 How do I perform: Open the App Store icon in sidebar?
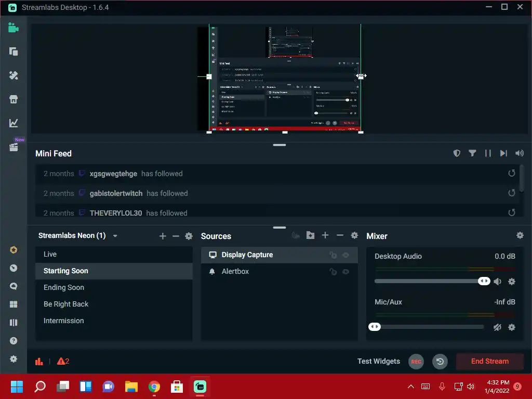tap(13, 99)
